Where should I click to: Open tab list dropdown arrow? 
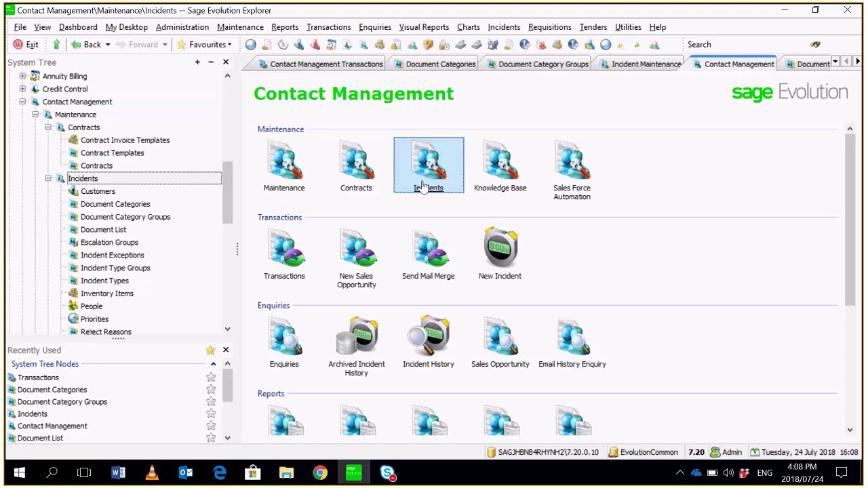(835, 62)
